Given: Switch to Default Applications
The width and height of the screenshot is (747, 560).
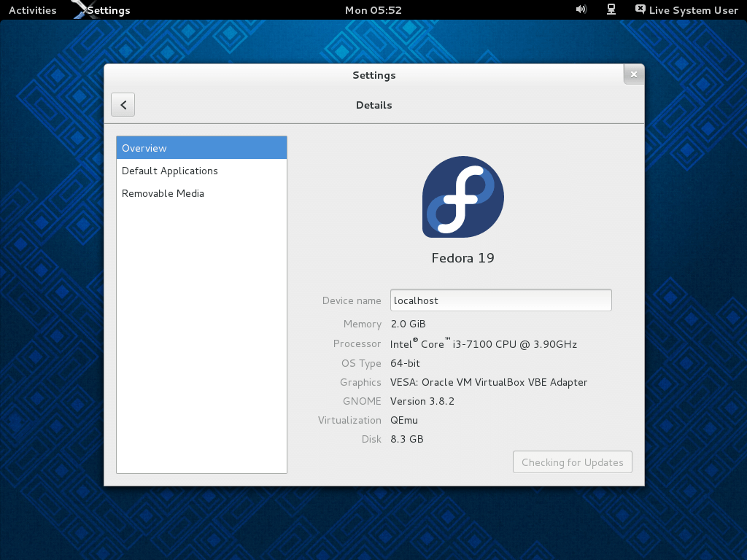Looking at the screenshot, I should coord(201,171).
